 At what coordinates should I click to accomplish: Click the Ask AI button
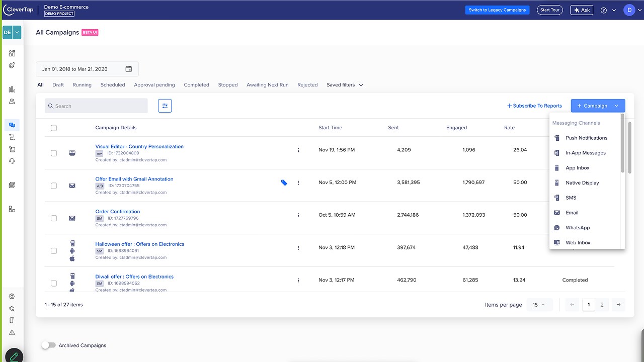[582, 10]
